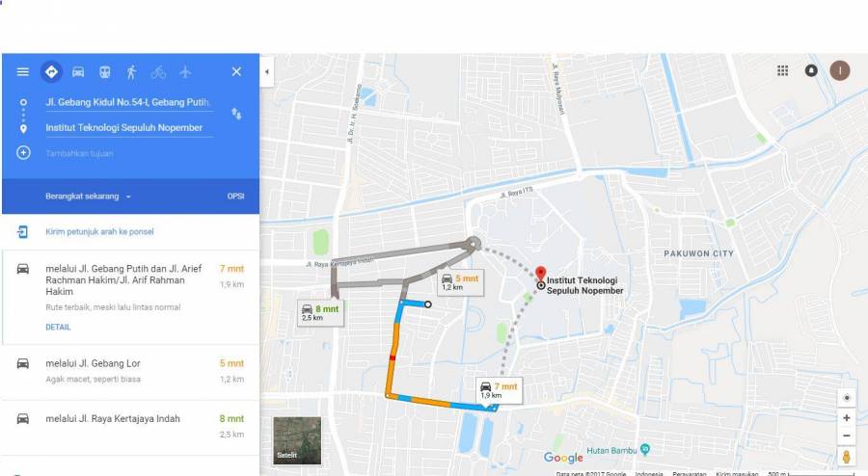Zoom in with the plus button
Screen dimensions: 868x476
pyautogui.click(x=847, y=418)
